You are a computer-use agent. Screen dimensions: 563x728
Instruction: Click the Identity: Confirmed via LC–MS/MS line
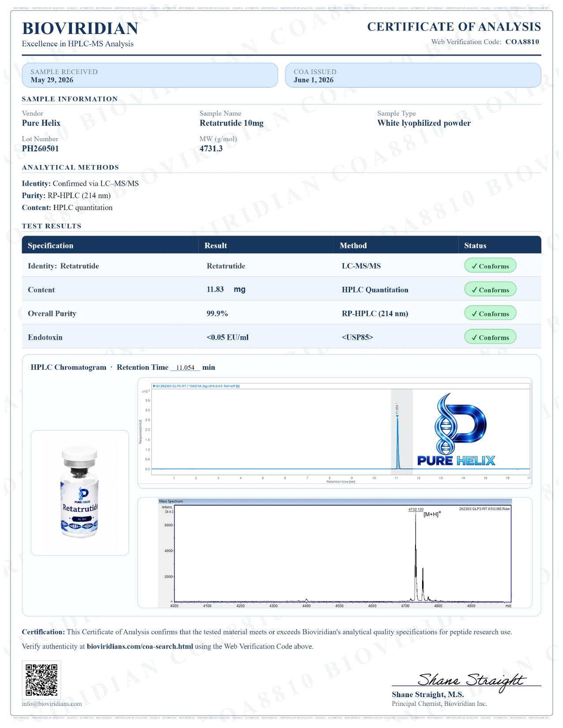pos(80,184)
